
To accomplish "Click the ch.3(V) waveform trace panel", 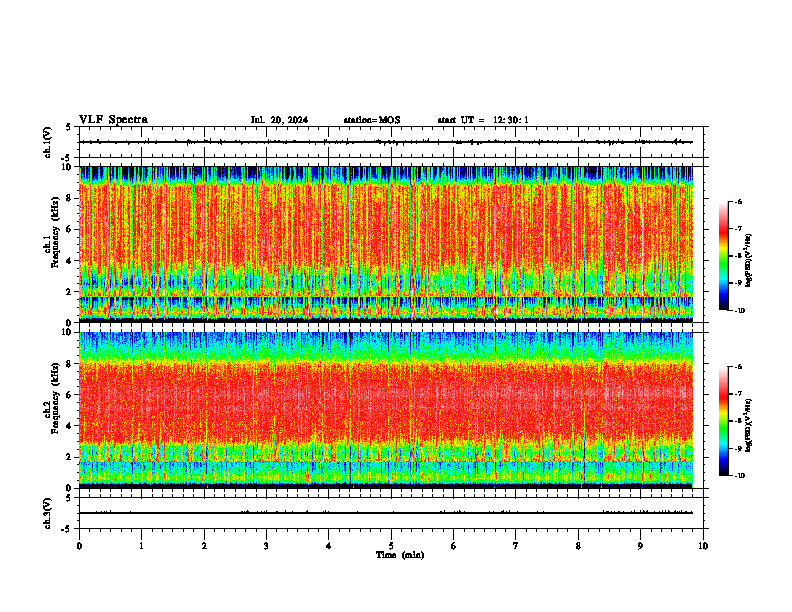I will tap(391, 513).
